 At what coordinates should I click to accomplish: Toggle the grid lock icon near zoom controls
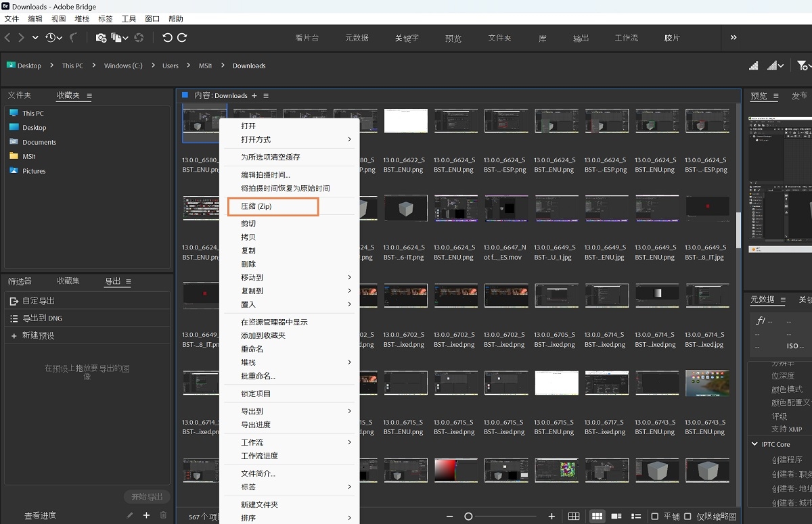pyautogui.click(x=572, y=516)
